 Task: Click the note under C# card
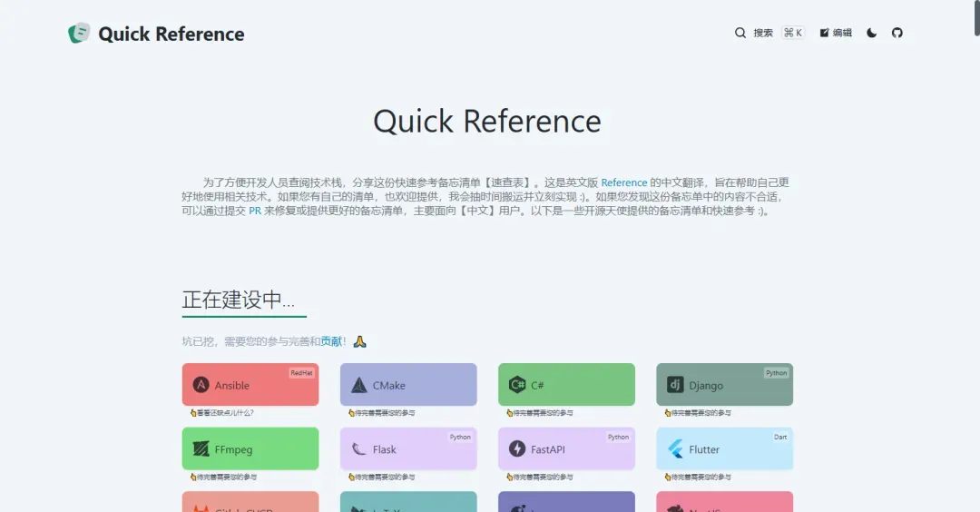(x=540, y=413)
